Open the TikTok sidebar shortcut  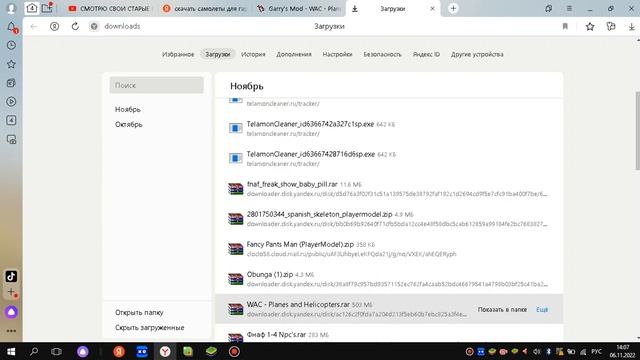click(11, 276)
